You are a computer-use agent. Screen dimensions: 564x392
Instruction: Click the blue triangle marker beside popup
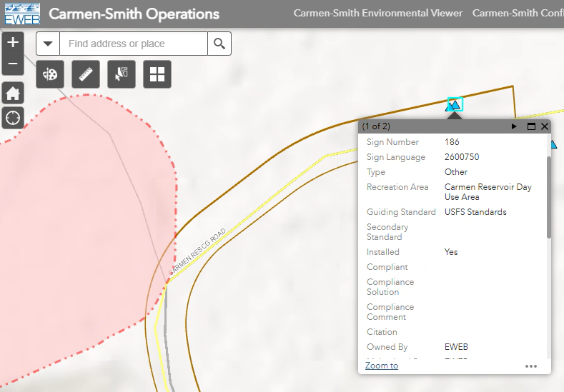tap(553, 144)
